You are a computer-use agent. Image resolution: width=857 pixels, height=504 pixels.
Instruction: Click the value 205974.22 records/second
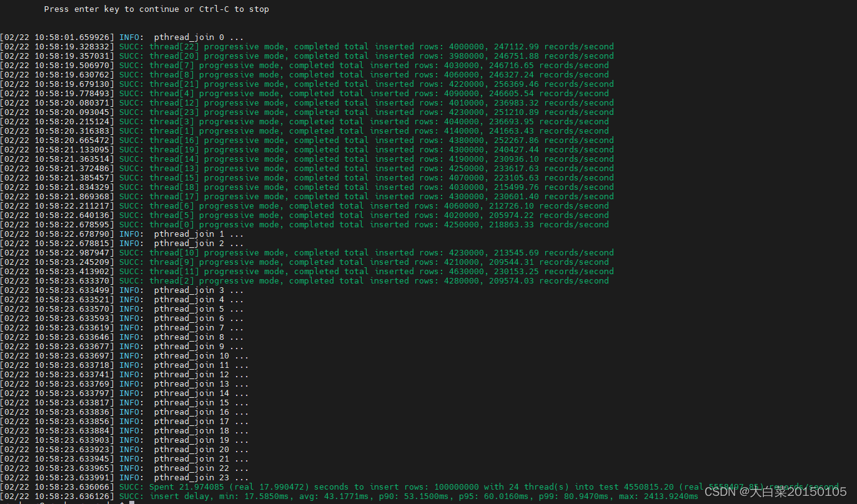click(549, 215)
